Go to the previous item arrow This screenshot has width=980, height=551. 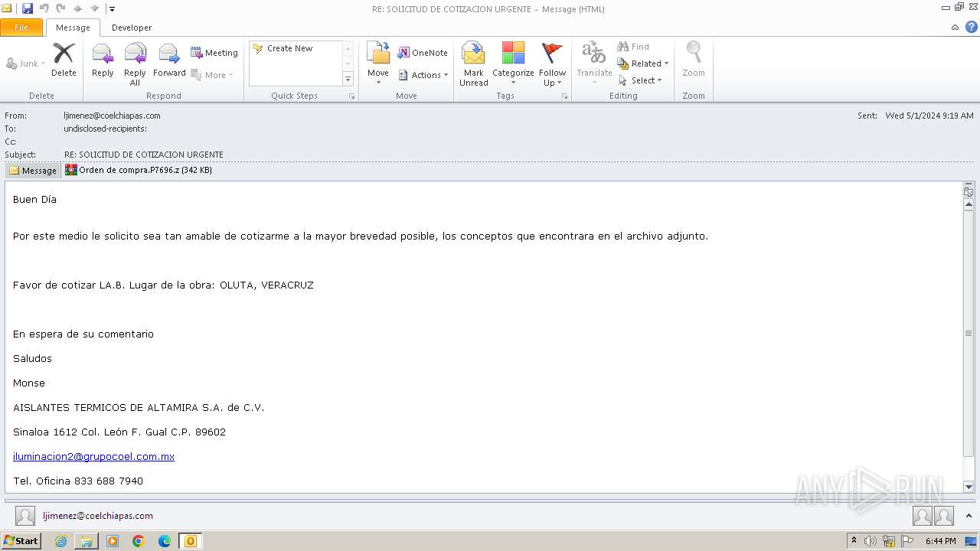tap(78, 8)
